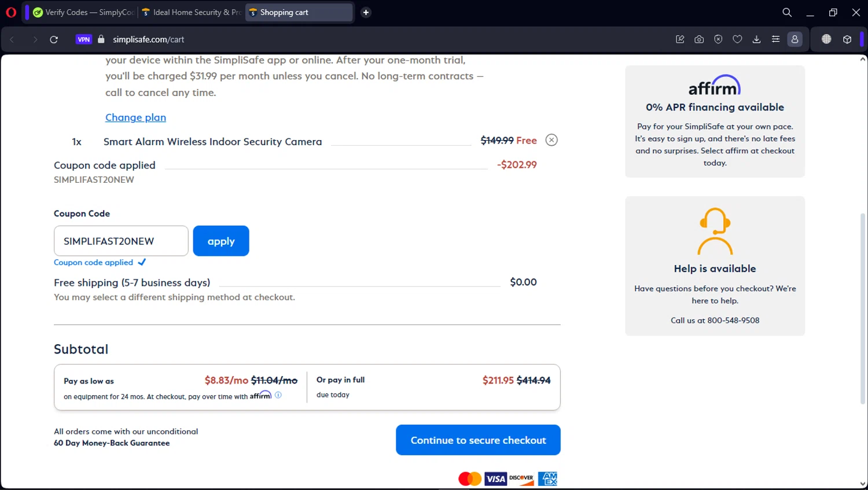The height and width of the screenshot is (490, 868).
Task: Open the globe icon in toolbar
Action: pyautogui.click(x=826, y=39)
